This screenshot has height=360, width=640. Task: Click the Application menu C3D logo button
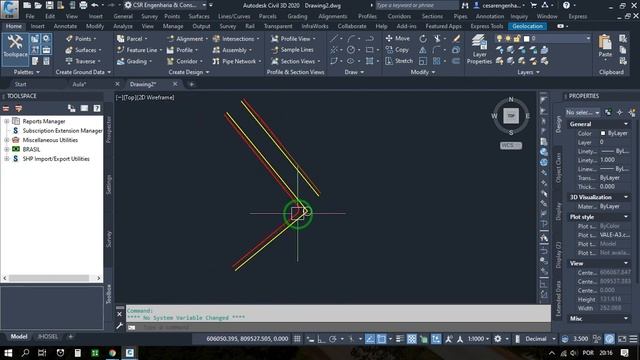click(9, 9)
